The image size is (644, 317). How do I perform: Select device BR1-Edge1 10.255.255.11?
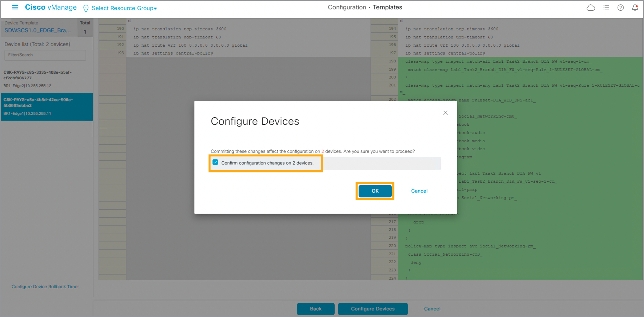(47, 107)
